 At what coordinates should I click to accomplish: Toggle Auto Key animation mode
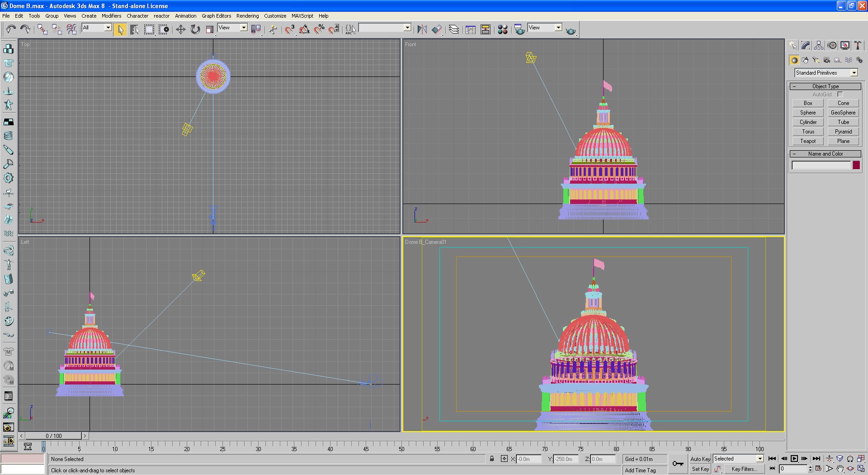700,459
